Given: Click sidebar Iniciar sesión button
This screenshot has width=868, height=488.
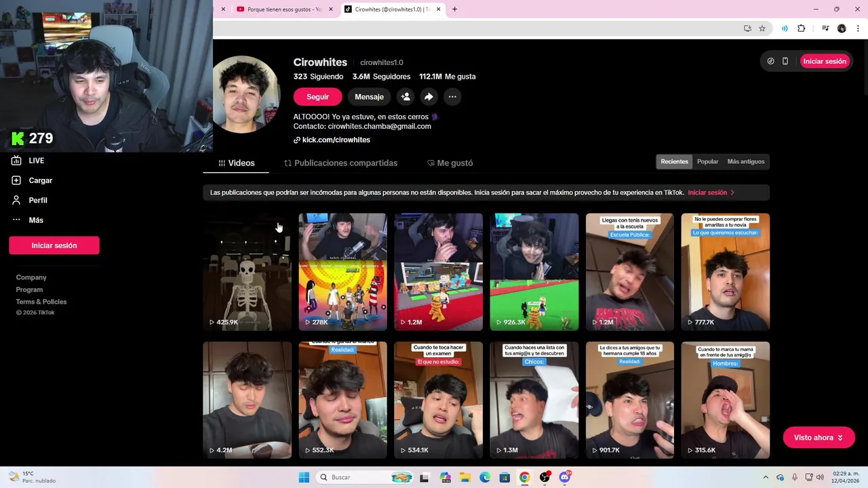Looking at the screenshot, I should pos(54,245).
